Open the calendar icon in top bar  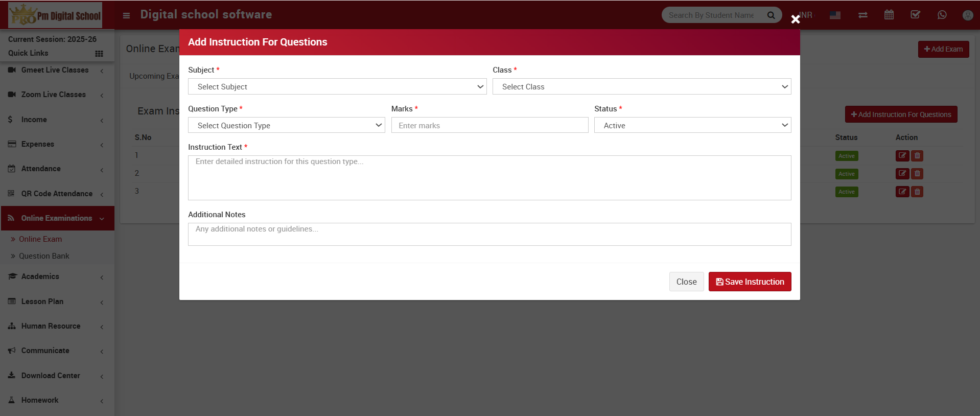(x=889, y=15)
